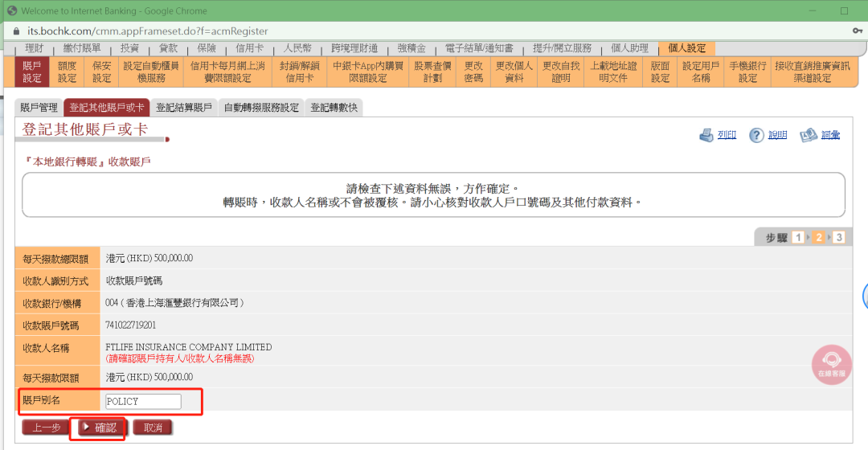This screenshot has width=868, height=450.
Task: Click step 1 in the 步驟 indicator
Action: [x=798, y=237]
